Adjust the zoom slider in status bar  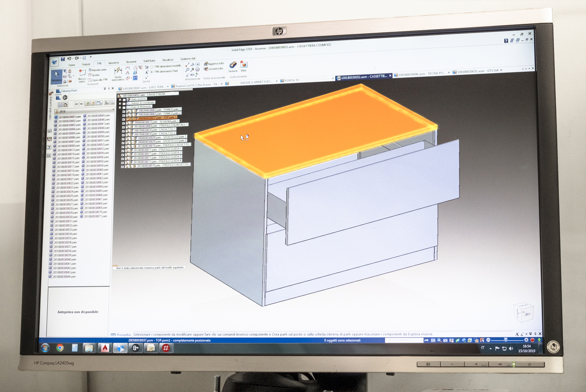[x=506, y=340]
